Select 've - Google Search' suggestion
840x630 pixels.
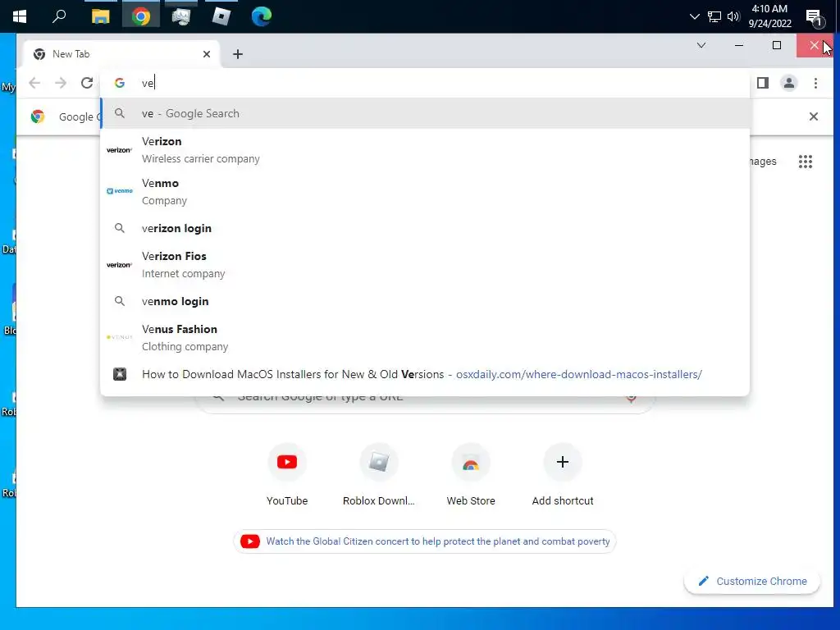[x=426, y=113]
